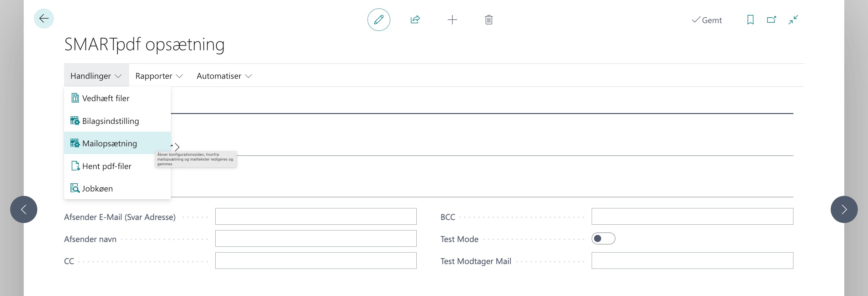Click the pencil edit icon

click(379, 20)
